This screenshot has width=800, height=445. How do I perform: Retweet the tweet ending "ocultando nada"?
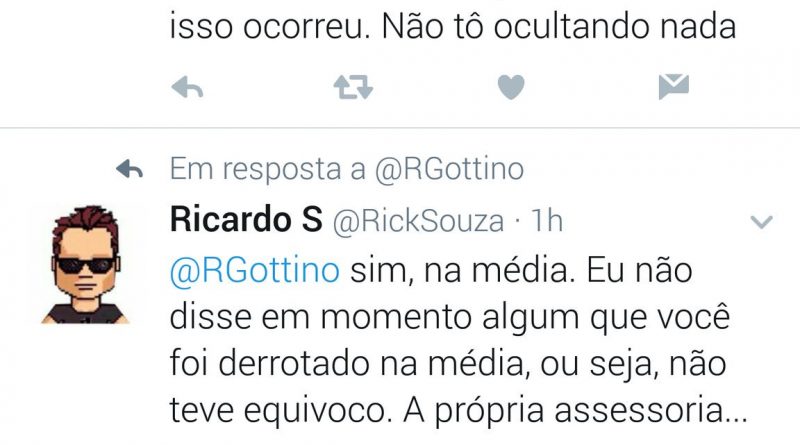tap(353, 87)
